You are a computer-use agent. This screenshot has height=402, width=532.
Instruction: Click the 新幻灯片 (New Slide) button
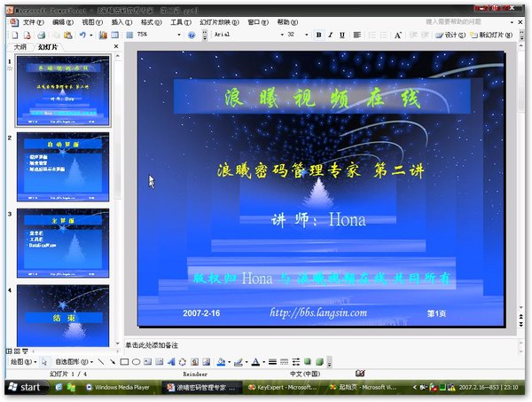493,35
